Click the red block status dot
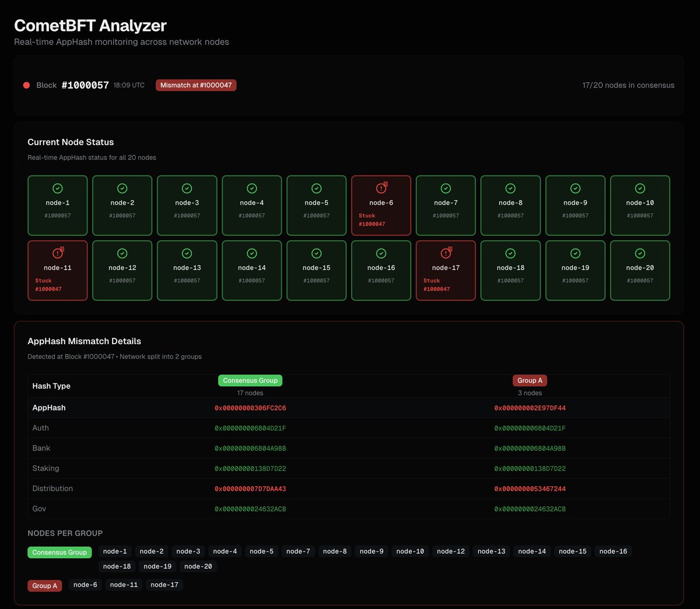The height and width of the screenshot is (609, 700). (x=26, y=85)
